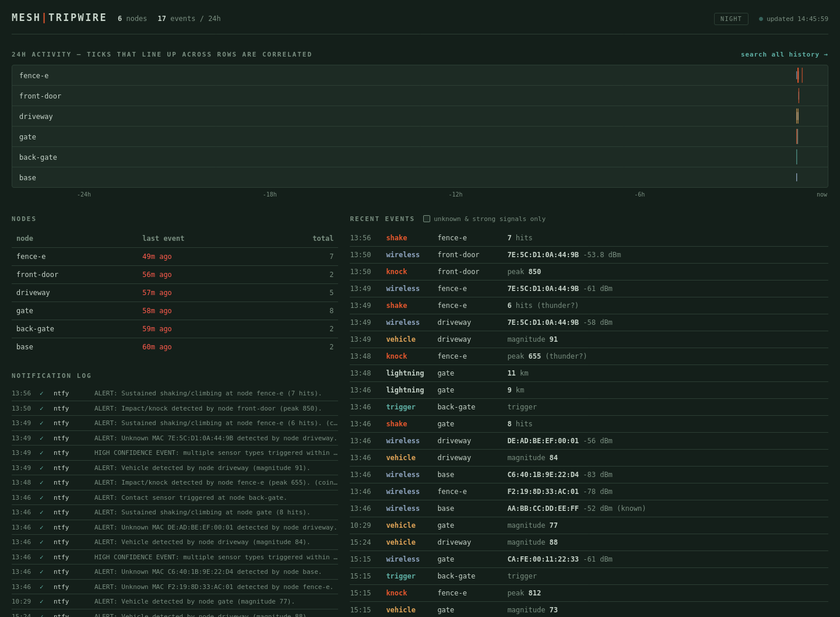
Task: Click notification Unknown MAC 7E:5C:D1:0A:44:9B driveway
Action: (x=175, y=438)
